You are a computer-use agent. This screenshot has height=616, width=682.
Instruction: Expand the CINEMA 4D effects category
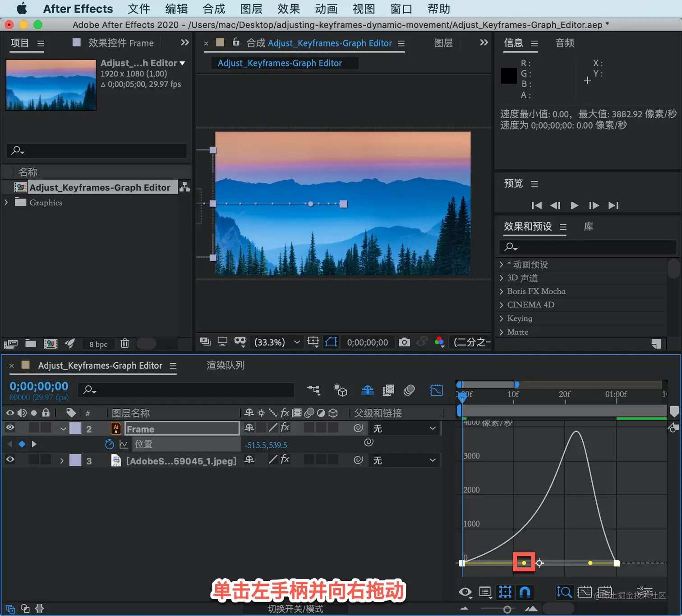coord(501,305)
